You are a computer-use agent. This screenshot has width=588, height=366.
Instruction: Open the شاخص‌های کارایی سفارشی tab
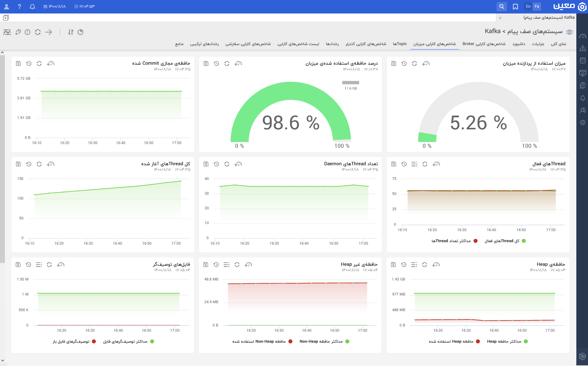click(x=248, y=44)
